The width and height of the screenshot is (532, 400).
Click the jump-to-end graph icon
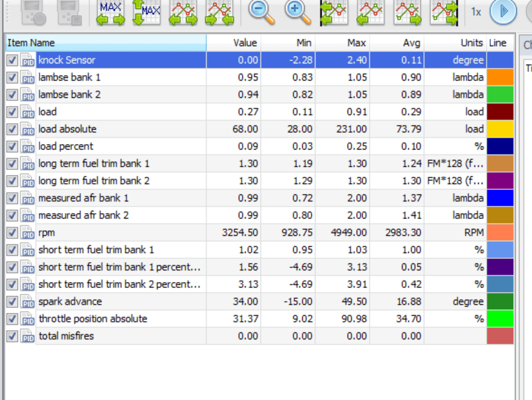coord(444,13)
